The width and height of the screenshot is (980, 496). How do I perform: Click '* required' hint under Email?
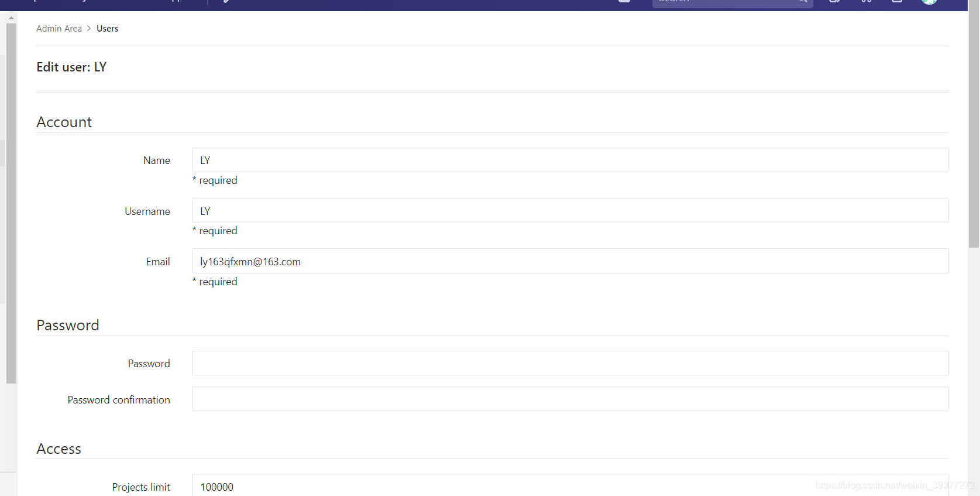pos(215,282)
